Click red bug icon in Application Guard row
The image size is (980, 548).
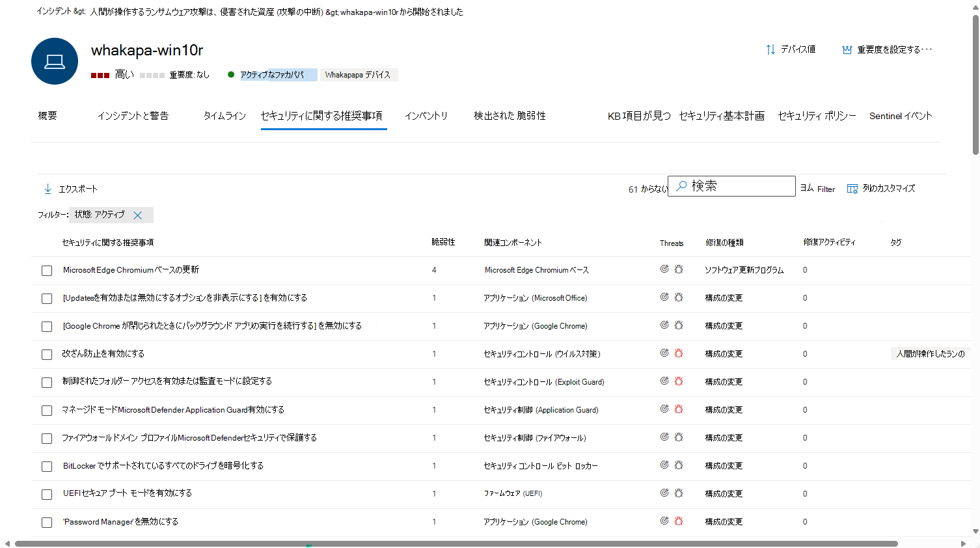pyautogui.click(x=679, y=409)
